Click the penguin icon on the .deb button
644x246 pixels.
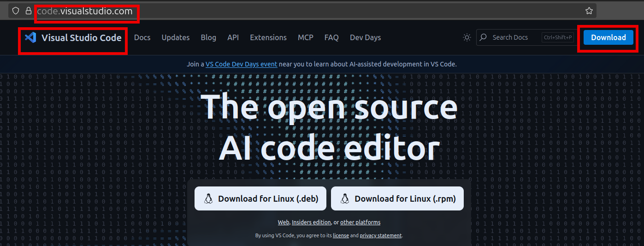(208, 199)
